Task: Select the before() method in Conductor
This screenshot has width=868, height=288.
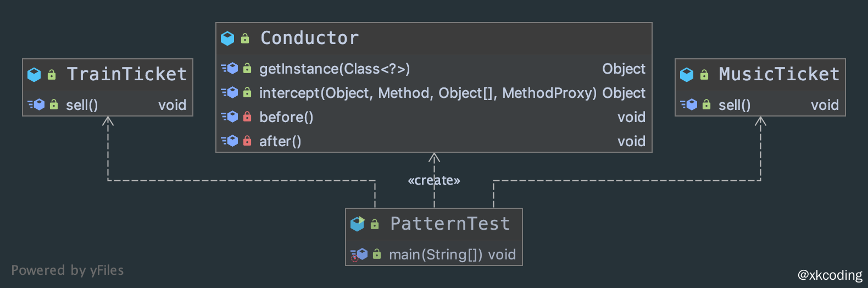Action: (x=286, y=117)
